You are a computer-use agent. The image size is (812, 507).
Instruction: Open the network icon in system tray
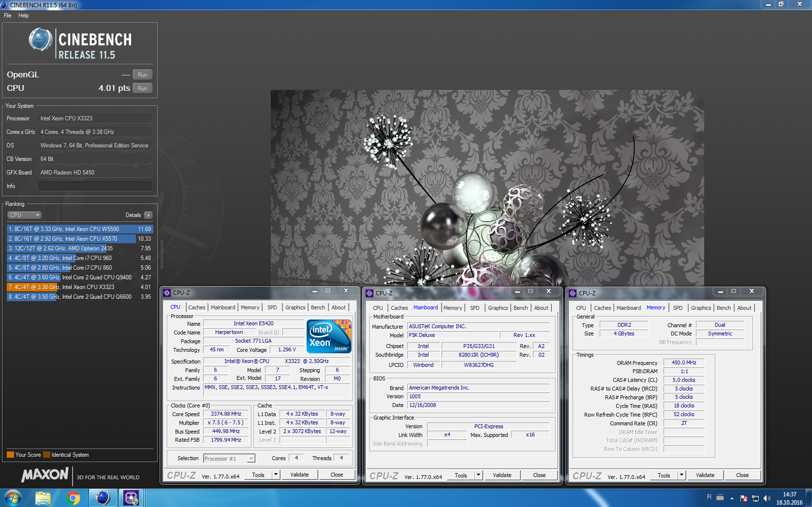[x=755, y=498]
